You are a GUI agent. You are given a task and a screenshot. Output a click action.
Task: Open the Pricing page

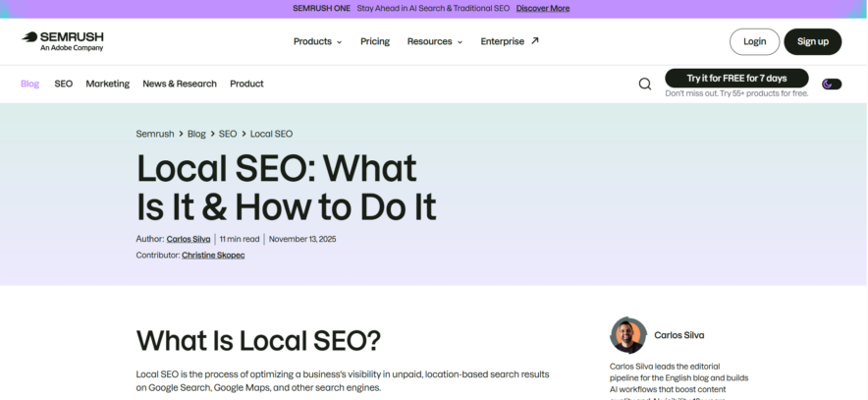(375, 41)
